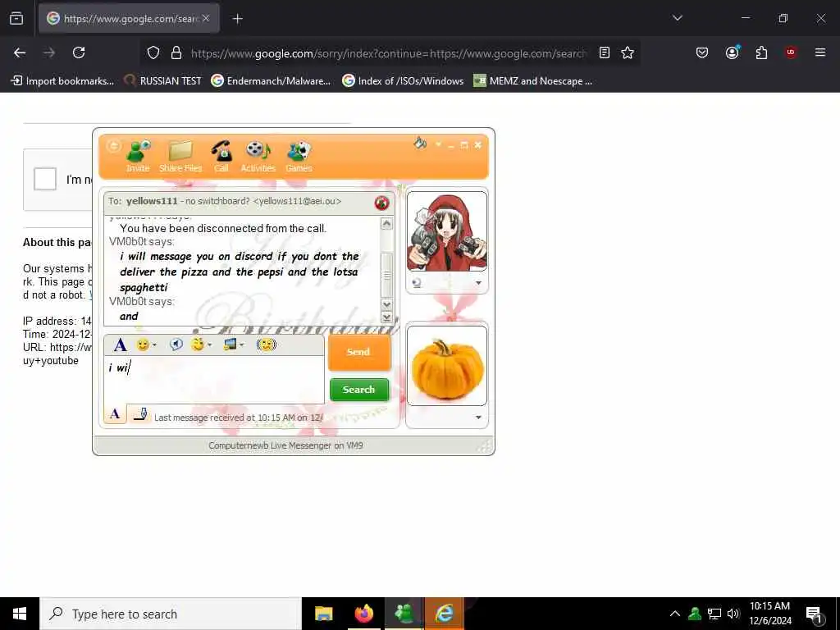Click the contact's anime display picture

447,231
